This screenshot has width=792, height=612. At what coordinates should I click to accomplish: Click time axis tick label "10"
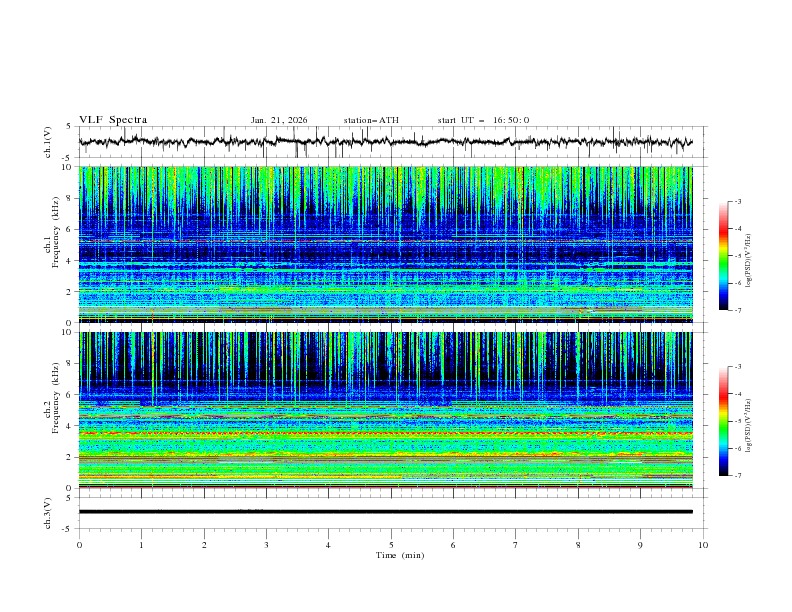click(x=703, y=545)
